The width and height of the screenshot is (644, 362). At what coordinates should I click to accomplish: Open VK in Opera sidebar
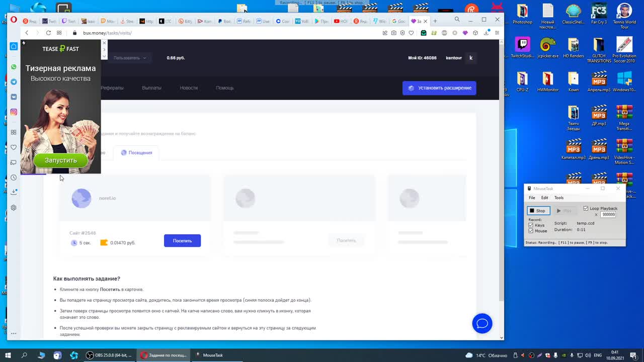point(14,97)
